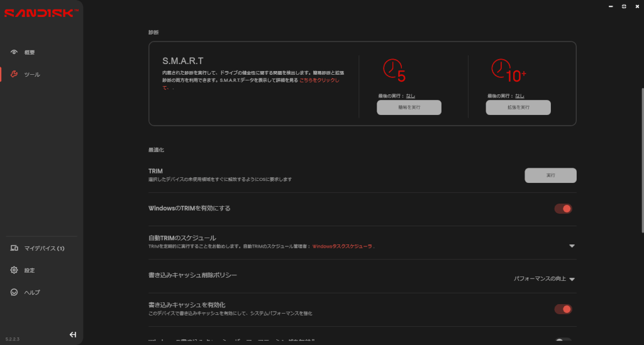Viewport: 644px width, 345px height.
Task: Click the ヘルプ help icon
Action: 14,292
